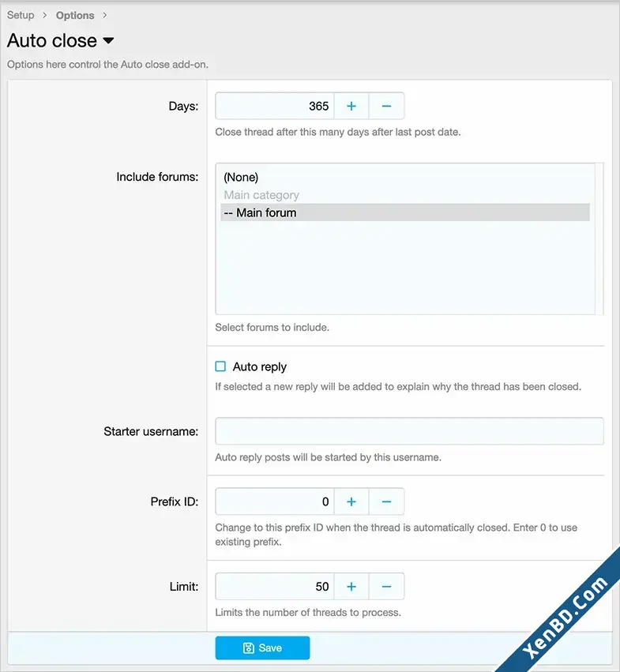Decrease Prefix ID with minus button
Image resolution: width=620 pixels, height=672 pixels.
click(x=386, y=501)
